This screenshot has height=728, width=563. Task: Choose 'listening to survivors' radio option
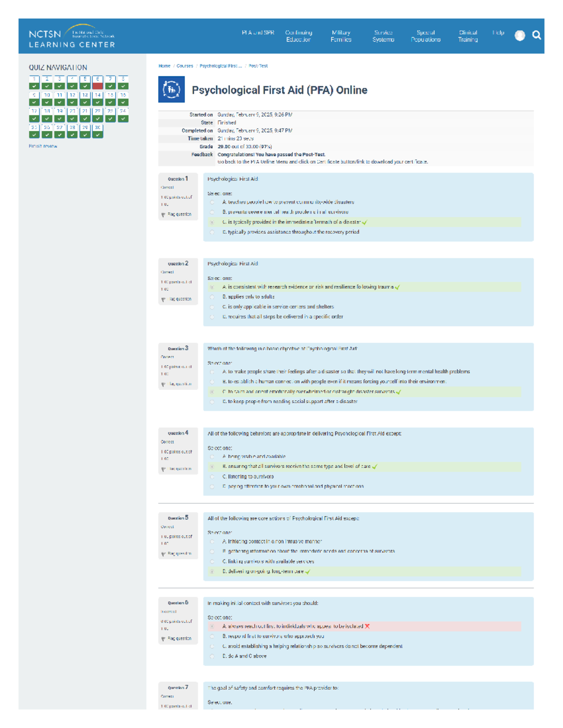click(212, 477)
